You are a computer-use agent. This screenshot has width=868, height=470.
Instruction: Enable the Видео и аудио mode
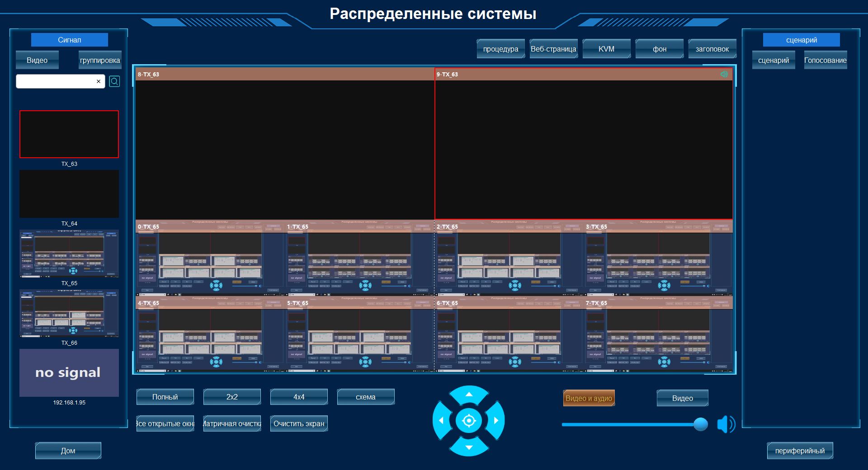589,398
